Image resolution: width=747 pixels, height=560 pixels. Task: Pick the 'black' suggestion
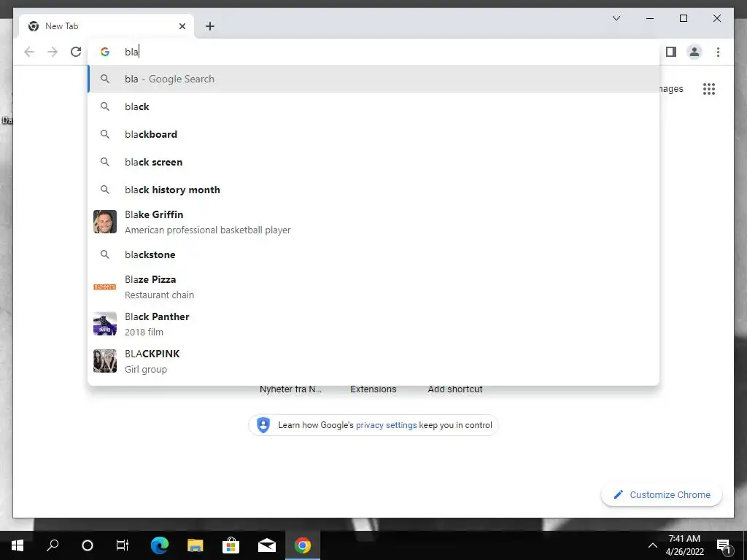[373, 106]
